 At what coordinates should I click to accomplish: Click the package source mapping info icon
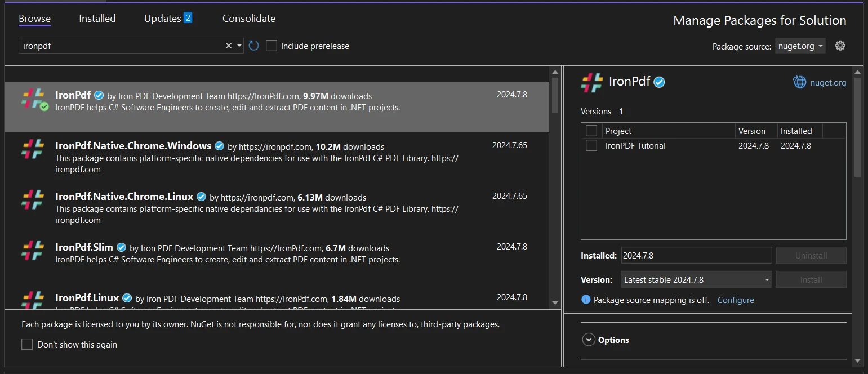point(586,300)
